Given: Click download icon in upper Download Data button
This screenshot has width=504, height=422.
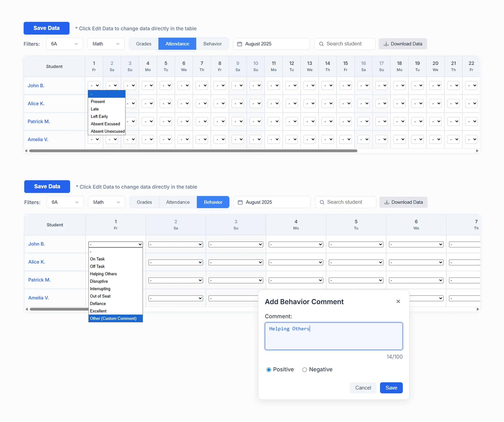Looking at the screenshot, I should (386, 44).
